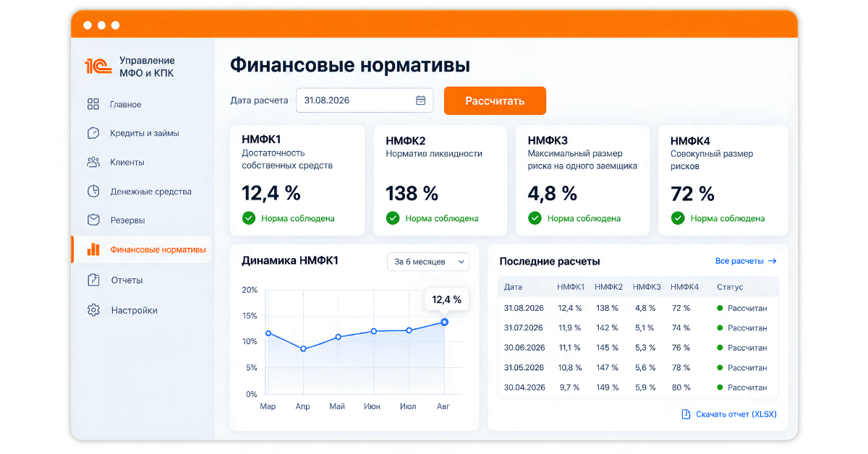Click НМФК2 card value 138 %
The image size is (868, 454).
pos(412,193)
